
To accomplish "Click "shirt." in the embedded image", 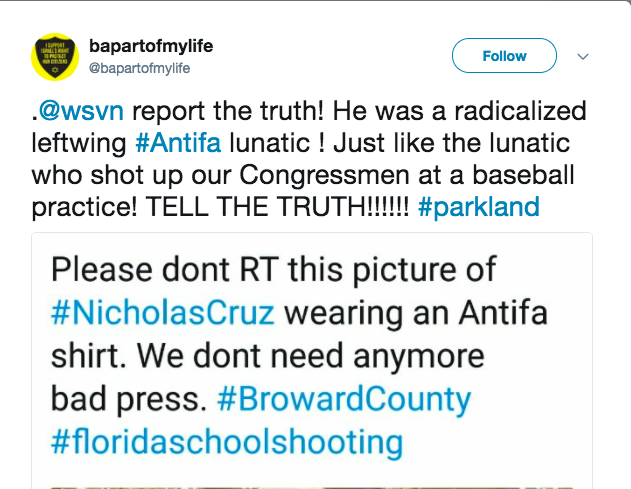I will pyautogui.click(x=83, y=355).
